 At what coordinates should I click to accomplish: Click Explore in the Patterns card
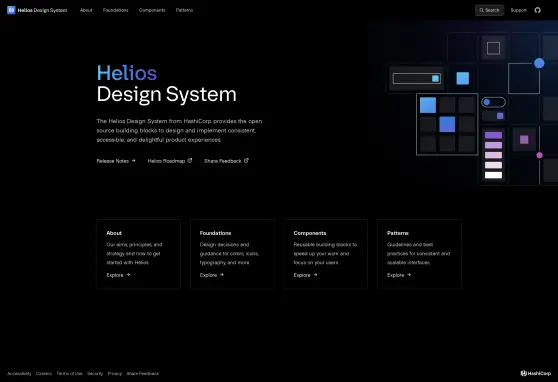[x=399, y=275]
